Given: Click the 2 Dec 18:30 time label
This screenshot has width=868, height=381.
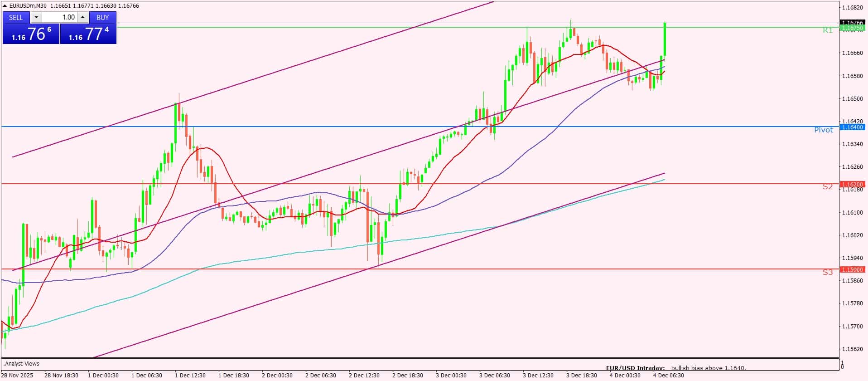Looking at the screenshot, I should [408, 376].
